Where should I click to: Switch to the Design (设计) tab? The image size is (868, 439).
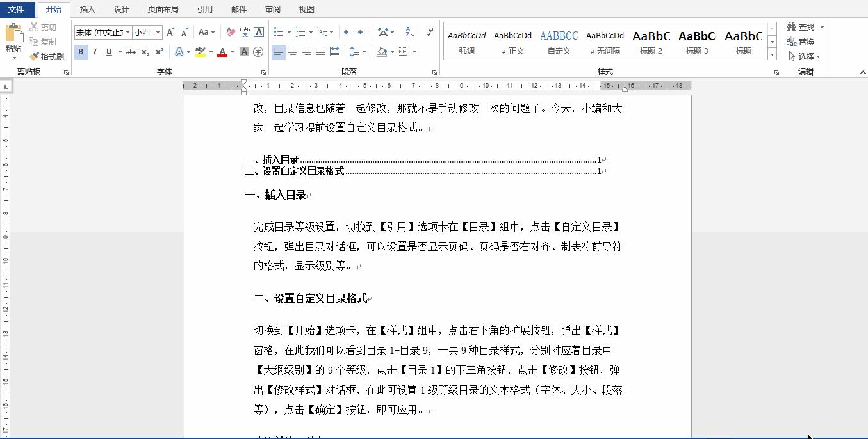click(x=121, y=10)
